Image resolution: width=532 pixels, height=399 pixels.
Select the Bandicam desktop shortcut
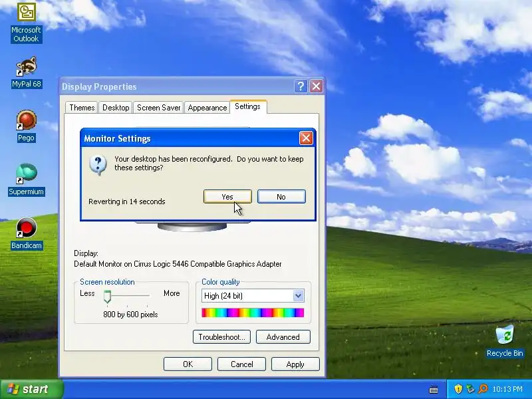26,234
